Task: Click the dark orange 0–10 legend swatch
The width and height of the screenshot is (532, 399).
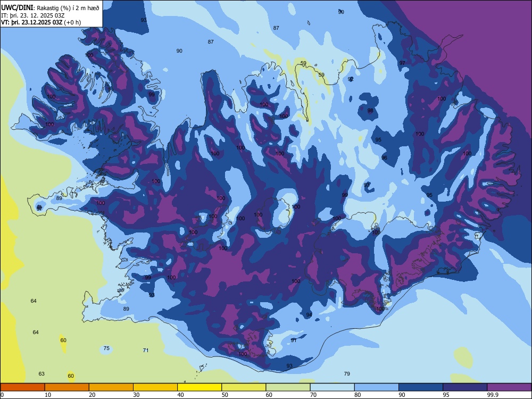Action: tap(22, 387)
